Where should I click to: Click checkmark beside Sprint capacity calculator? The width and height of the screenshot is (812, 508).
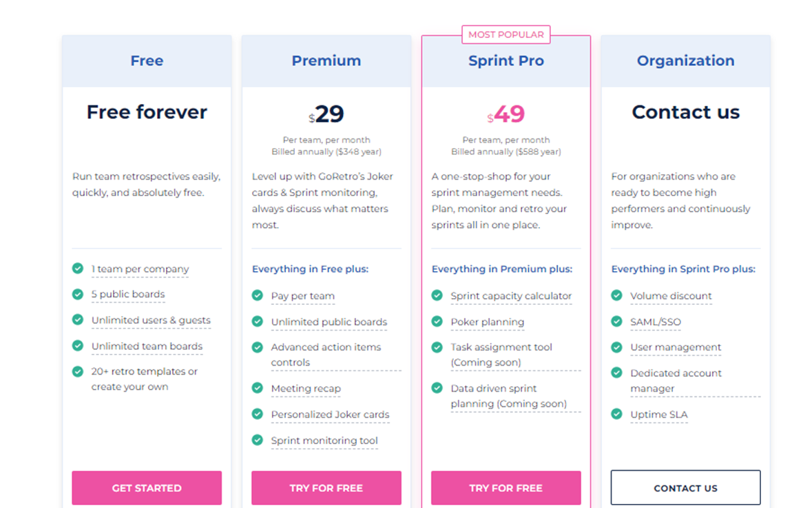coord(437,295)
